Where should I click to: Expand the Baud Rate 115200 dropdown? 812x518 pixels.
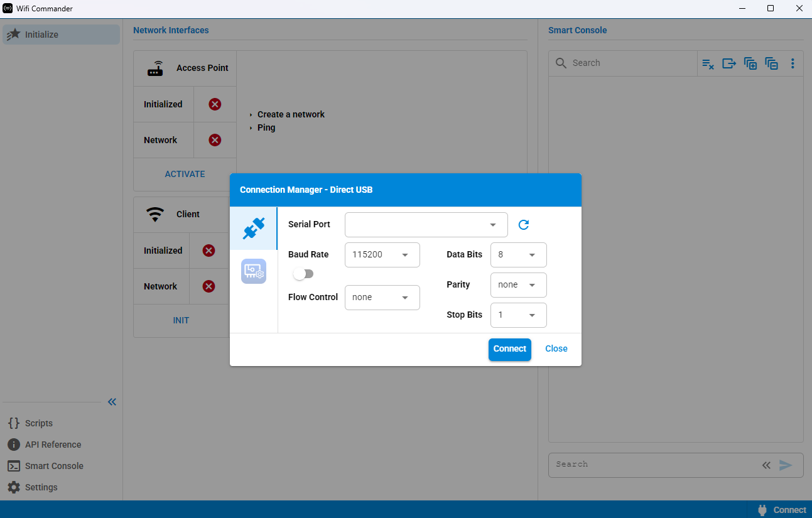coord(382,255)
